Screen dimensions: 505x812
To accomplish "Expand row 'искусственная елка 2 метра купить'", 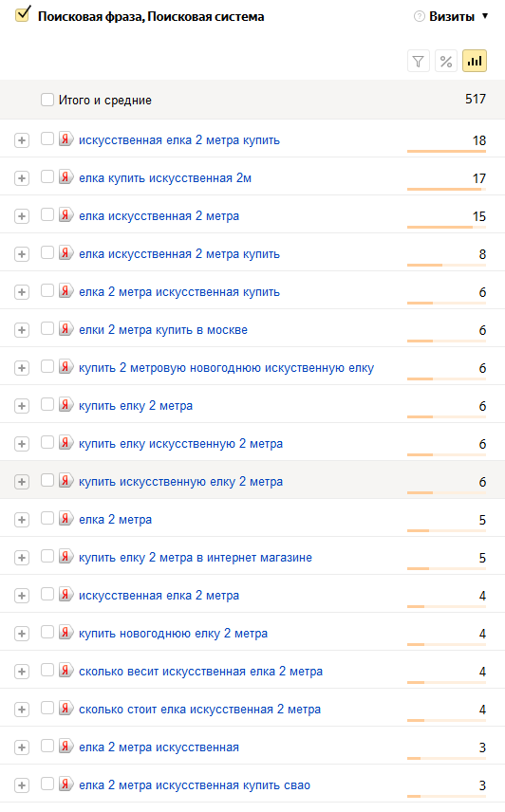I will [x=22, y=140].
